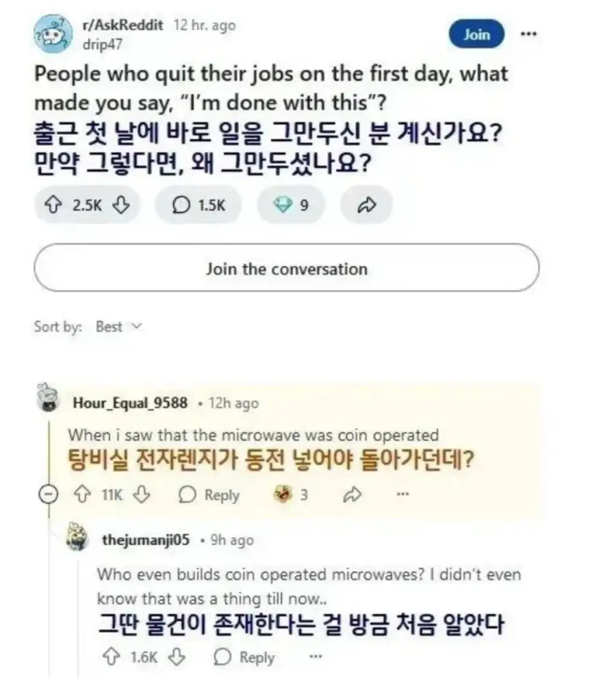
Task: Open post options three-dot menu
Action: [528, 34]
